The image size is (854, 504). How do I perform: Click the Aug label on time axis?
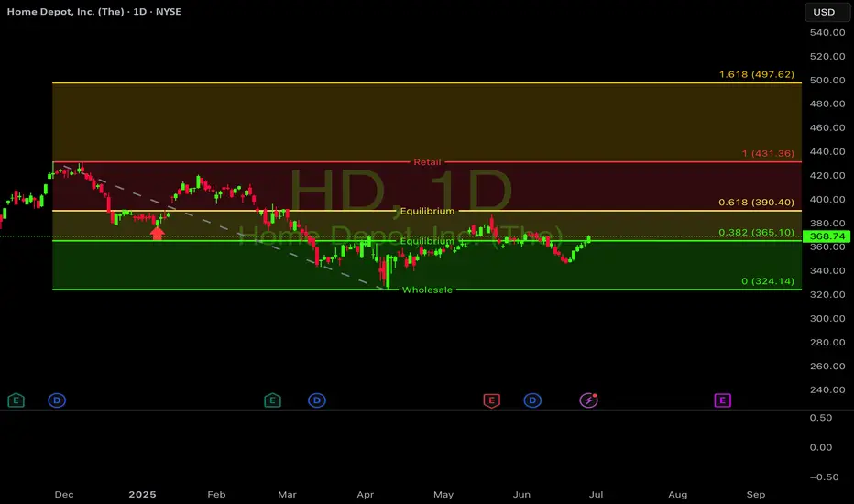coord(677,494)
